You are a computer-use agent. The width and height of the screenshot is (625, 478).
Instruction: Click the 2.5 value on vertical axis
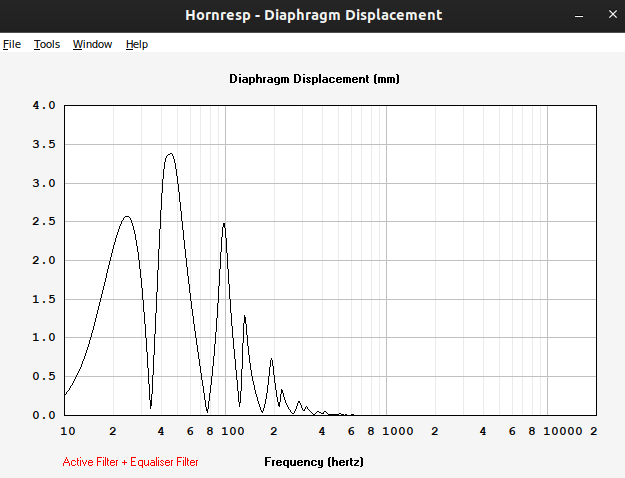[x=44, y=221]
